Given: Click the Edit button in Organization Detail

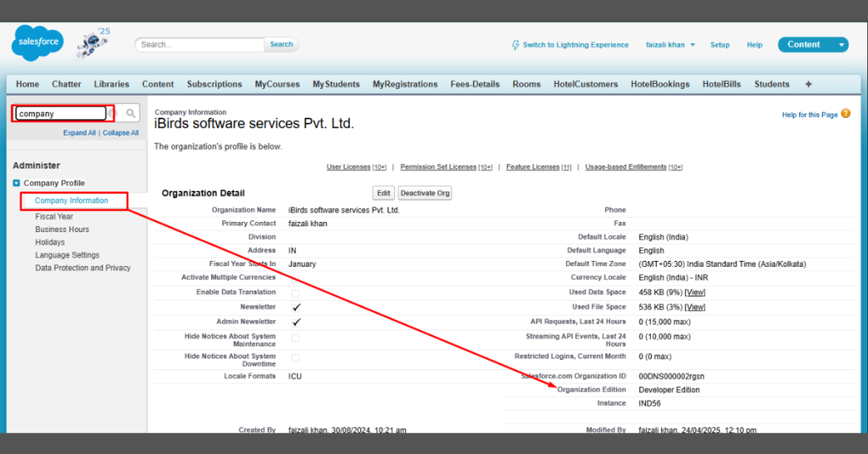Looking at the screenshot, I should pos(383,193).
